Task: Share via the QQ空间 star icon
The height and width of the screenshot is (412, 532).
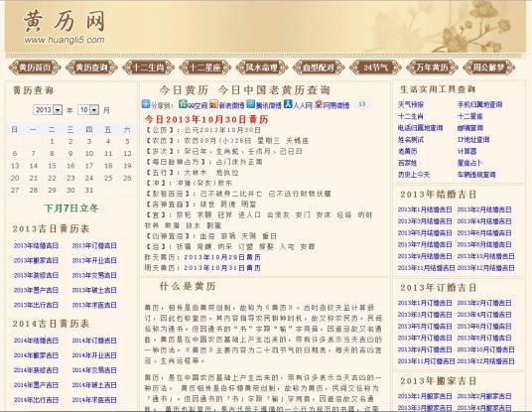Action: [x=183, y=104]
